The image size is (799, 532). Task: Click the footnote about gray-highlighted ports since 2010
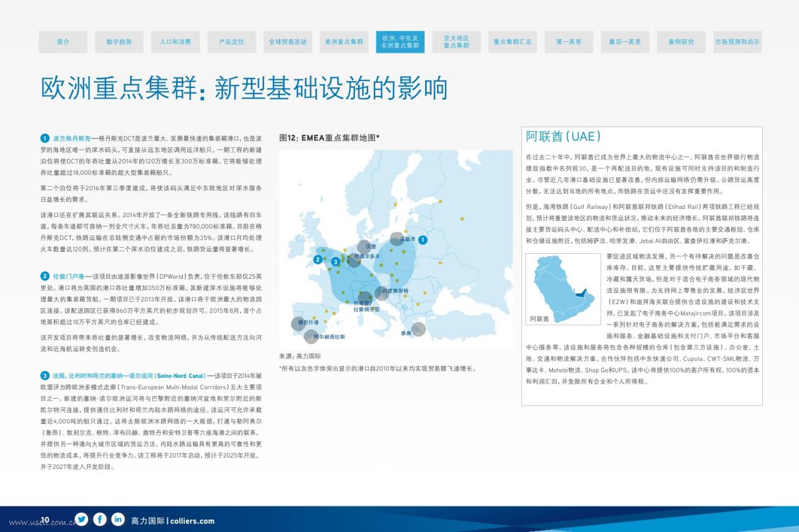coord(378,368)
